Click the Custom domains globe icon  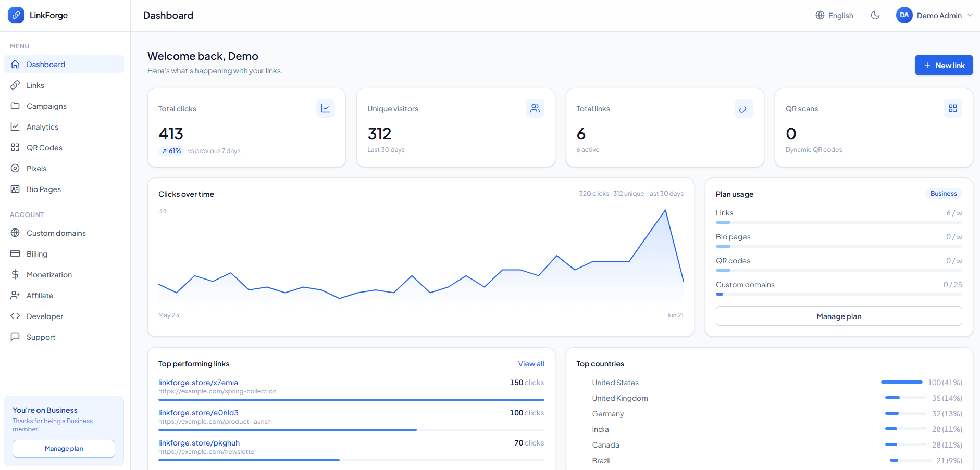[15, 233]
